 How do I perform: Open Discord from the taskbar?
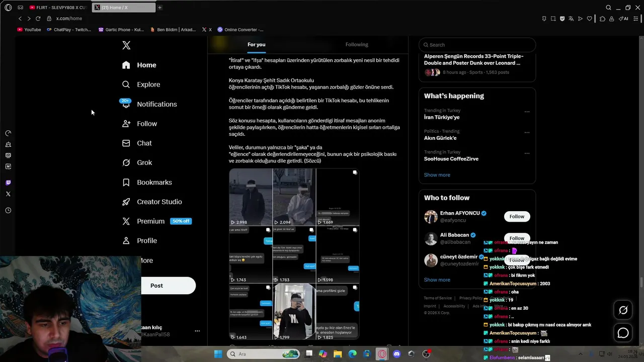tap(396, 354)
